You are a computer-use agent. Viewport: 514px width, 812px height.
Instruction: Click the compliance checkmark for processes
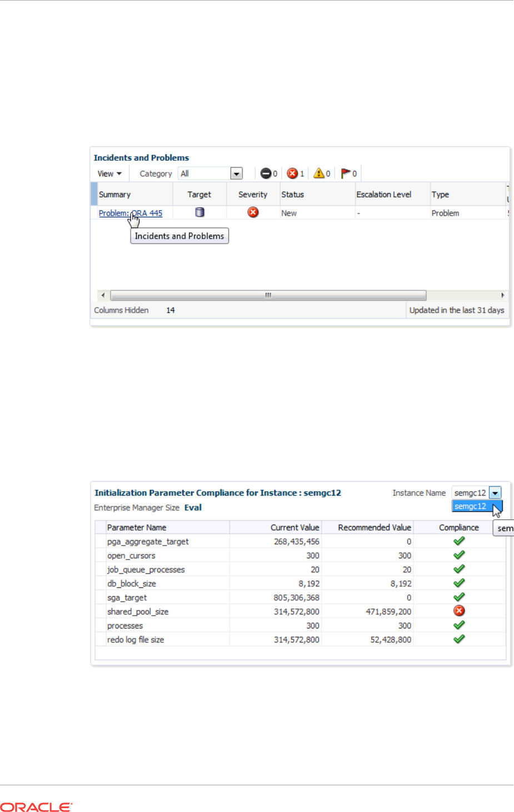[x=459, y=625]
